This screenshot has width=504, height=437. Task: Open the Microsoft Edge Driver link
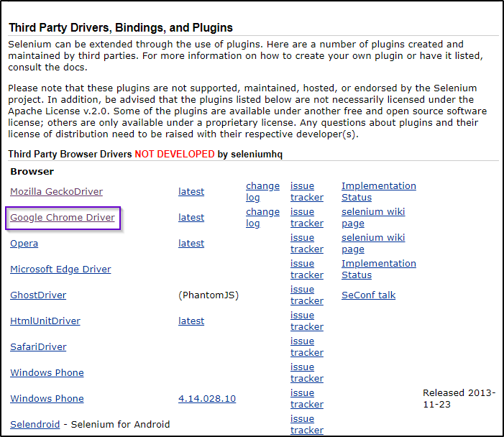click(x=60, y=270)
